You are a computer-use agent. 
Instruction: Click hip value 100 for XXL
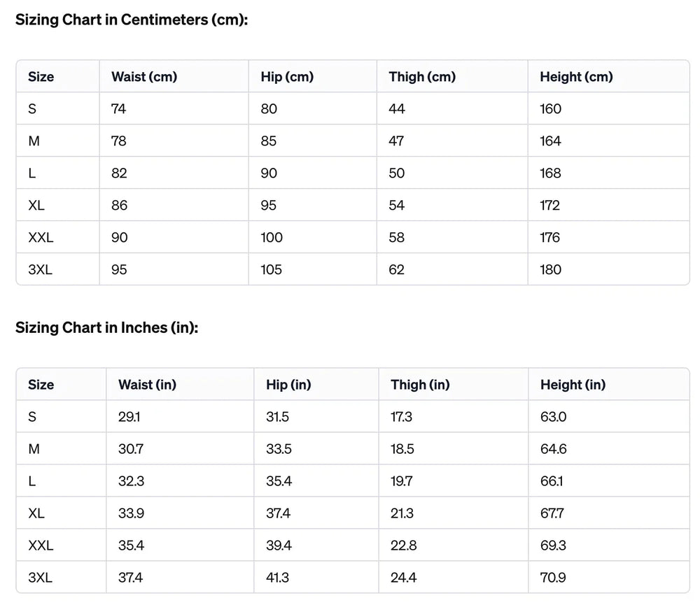(271, 238)
